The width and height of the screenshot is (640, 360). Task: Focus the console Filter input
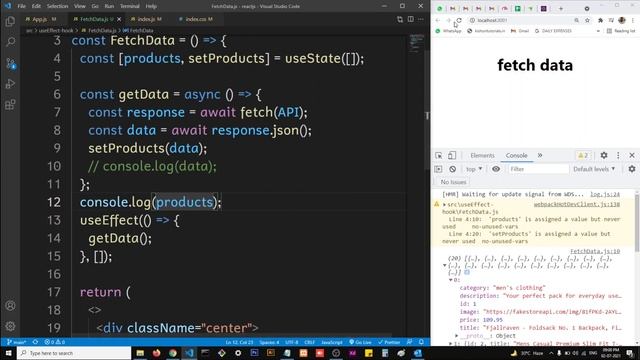[538, 169]
